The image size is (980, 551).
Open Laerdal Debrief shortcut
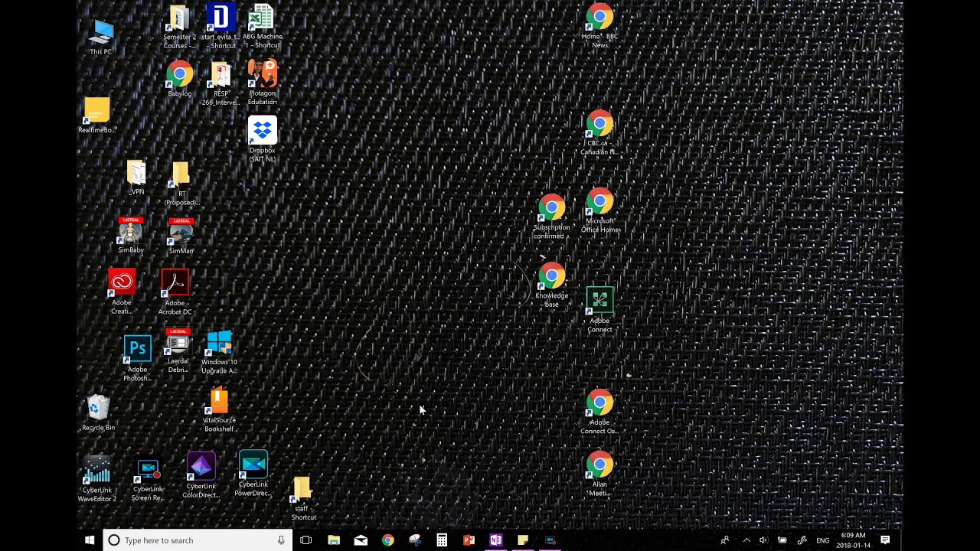(x=178, y=351)
